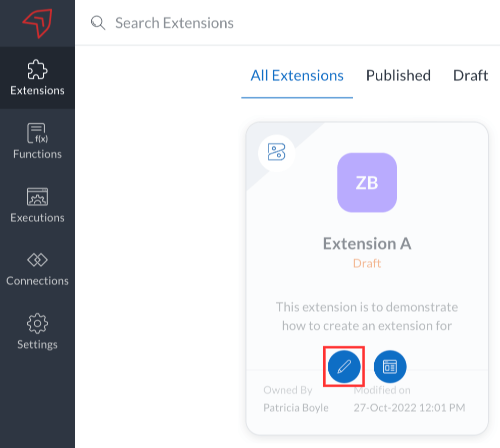This screenshot has width=500, height=448.
Task: Click the search magnifier icon
Action: 98,23
